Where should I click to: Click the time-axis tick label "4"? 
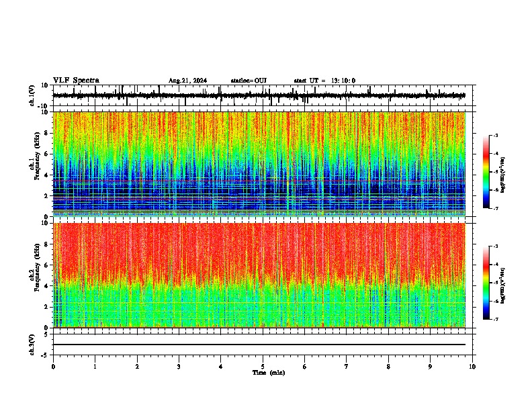[221, 366]
